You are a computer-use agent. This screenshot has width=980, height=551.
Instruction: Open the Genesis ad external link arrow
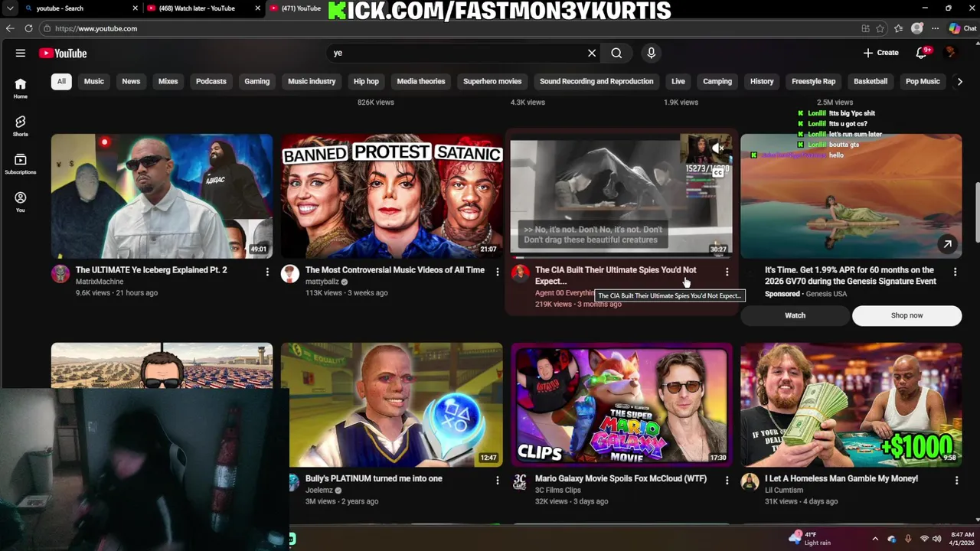click(x=947, y=244)
